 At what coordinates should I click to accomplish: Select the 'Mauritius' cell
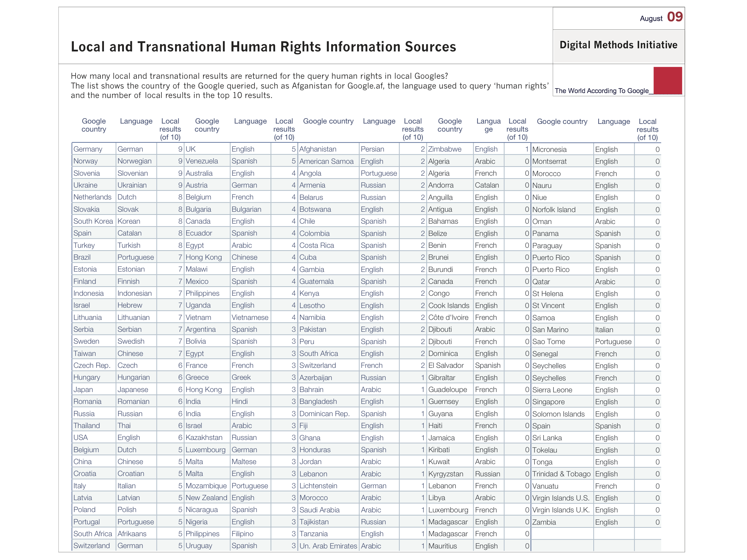[x=450, y=546]
